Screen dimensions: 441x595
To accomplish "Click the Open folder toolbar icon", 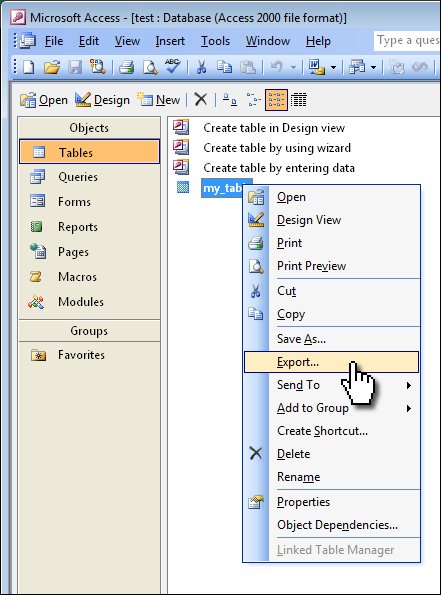I will point(52,68).
